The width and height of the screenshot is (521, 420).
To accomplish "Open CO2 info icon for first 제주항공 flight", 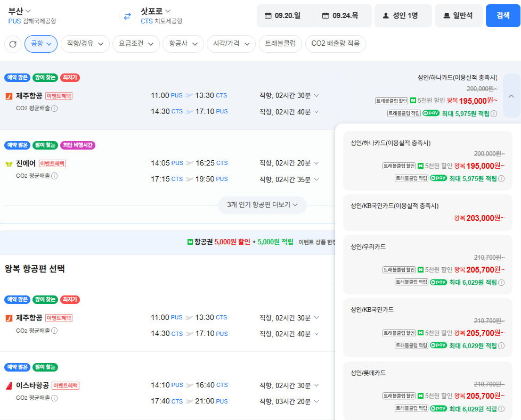I will [54, 109].
